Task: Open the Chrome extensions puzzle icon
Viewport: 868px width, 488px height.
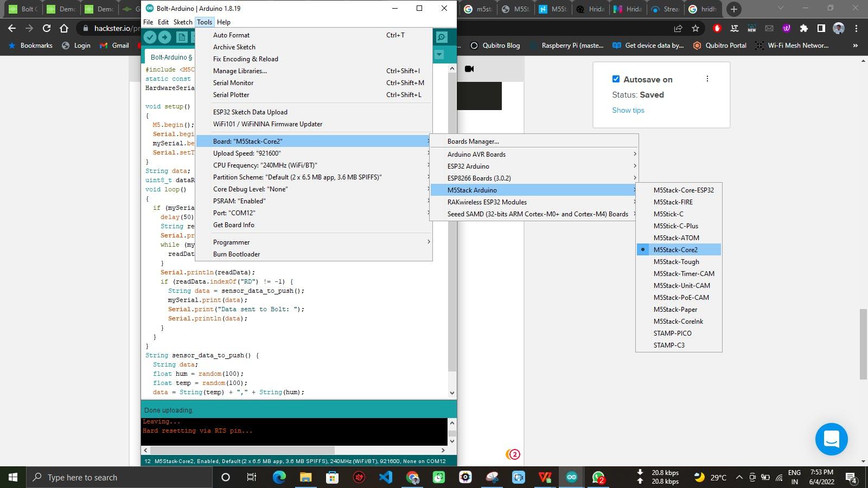Action: (804, 28)
